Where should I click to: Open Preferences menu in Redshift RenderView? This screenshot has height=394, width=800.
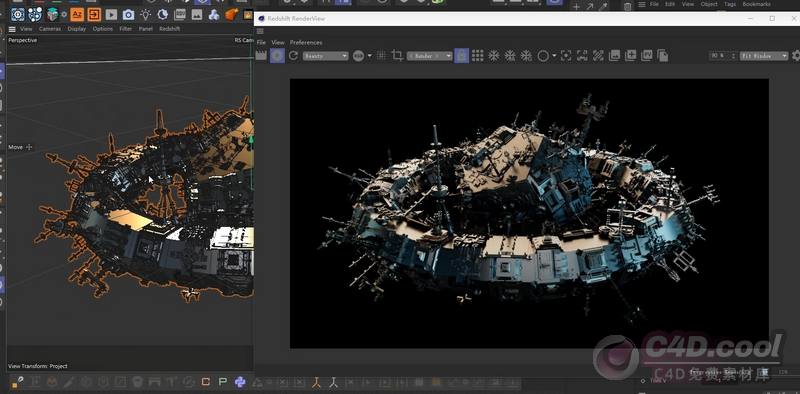coord(306,42)
